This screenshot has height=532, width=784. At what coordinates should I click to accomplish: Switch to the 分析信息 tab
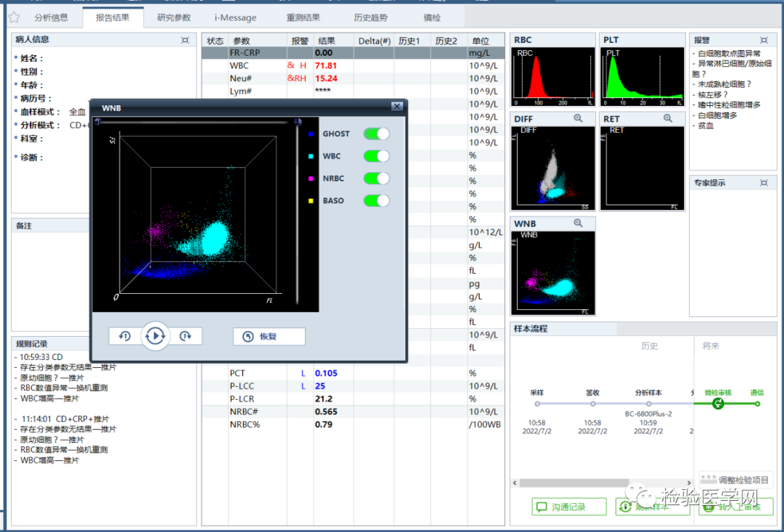pyautogui.click(x=51, y=17)
